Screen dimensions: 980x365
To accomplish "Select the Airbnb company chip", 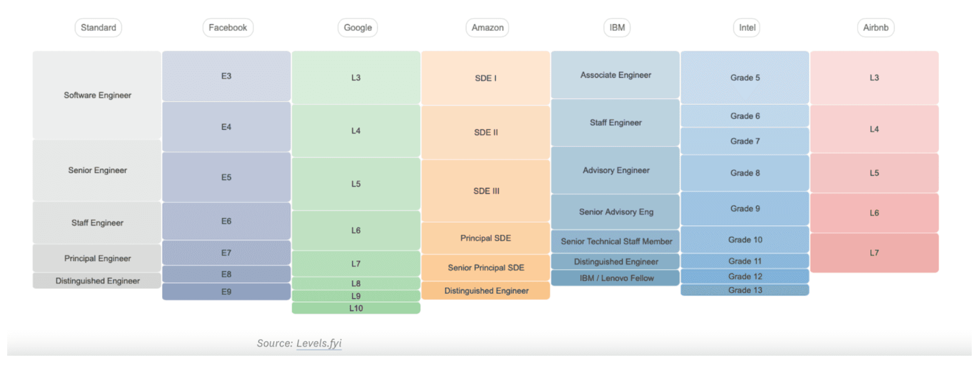I will (875, 28).
